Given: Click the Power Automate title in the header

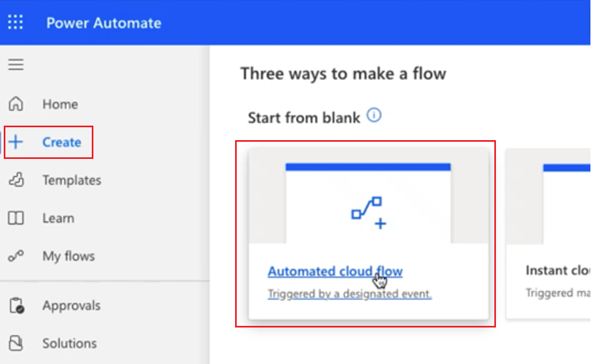Looking at the screenshot, I should pos(104,23).
